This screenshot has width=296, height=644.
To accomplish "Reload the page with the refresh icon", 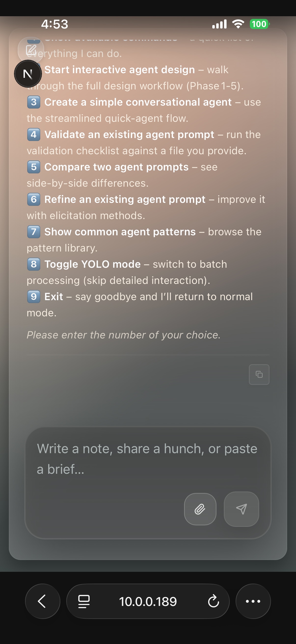I will [x=213, y=601].
